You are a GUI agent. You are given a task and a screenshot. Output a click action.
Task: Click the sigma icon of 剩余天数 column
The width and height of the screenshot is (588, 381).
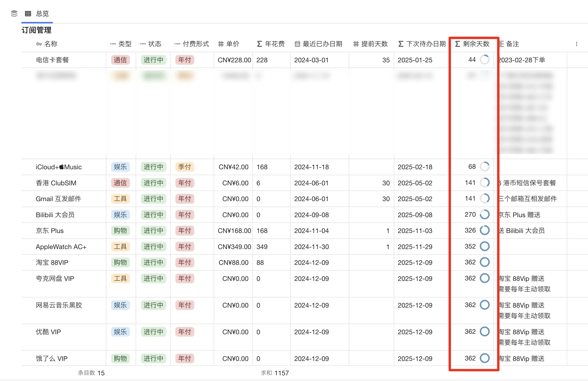pyautogui.click(x=457, y=44)
